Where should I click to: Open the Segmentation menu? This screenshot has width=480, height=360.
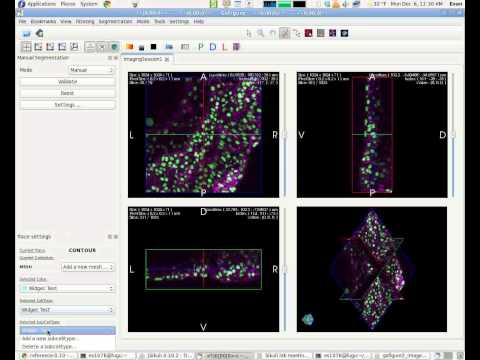click(115, 21)
